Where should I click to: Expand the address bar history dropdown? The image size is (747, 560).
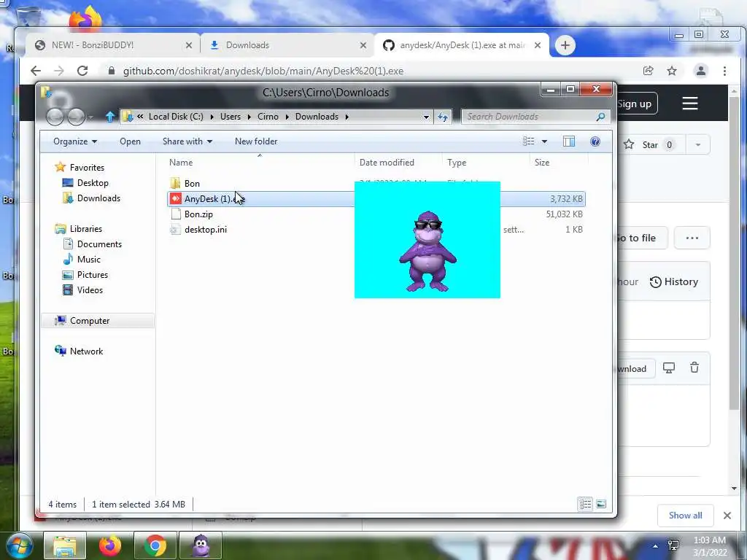tap(426, 117)
